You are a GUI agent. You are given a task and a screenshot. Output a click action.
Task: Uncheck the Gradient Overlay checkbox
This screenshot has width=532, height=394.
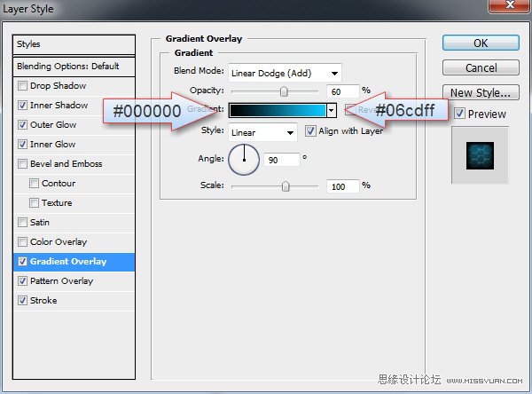click(x=22, y=262)
